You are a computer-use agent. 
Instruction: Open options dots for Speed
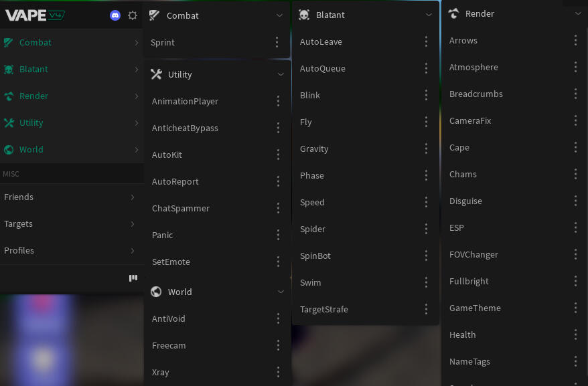pos(426,202)
